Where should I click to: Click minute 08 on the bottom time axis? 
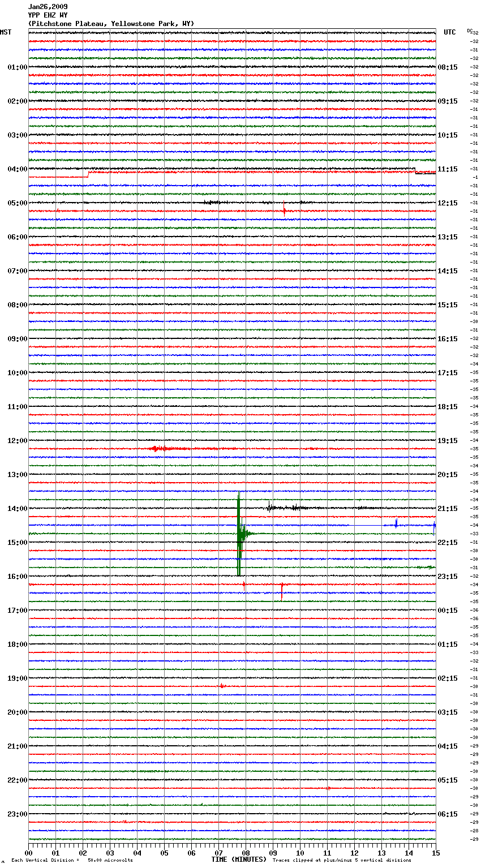pos(246,853)
